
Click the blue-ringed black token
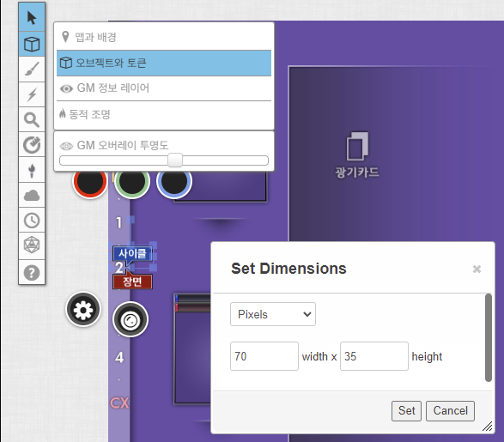(x=174, y=181)
